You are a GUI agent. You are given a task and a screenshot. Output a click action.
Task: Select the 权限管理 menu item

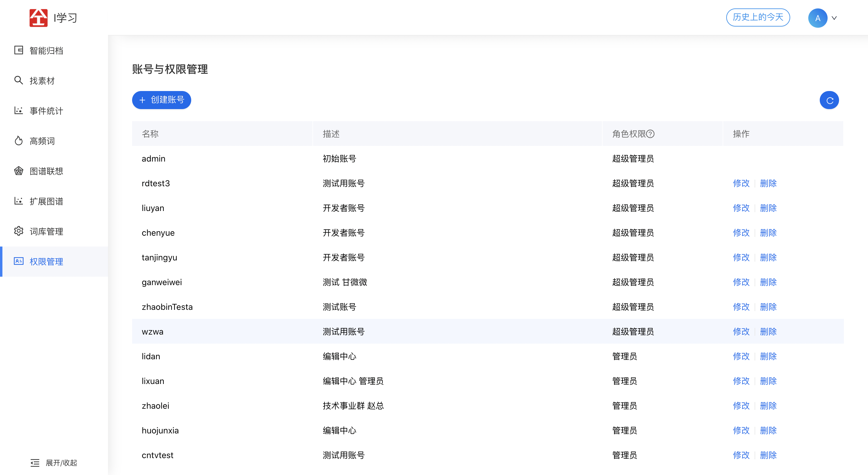pos(46,262)
